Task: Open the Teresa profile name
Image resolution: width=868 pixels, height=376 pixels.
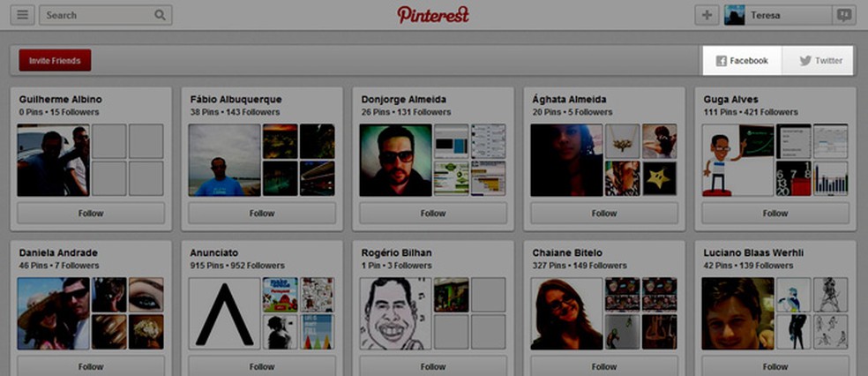Action: [x=766, y=16]
